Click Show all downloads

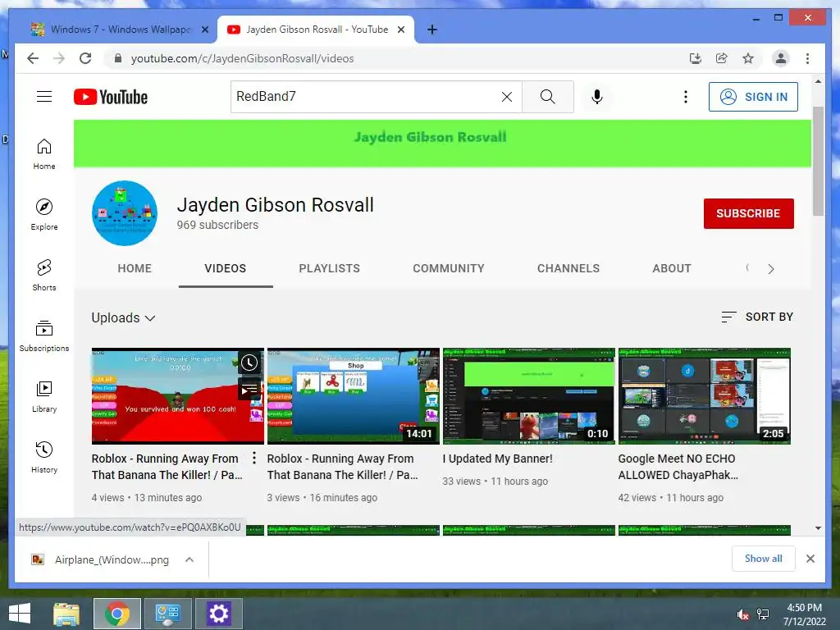(x=764, y=558)
